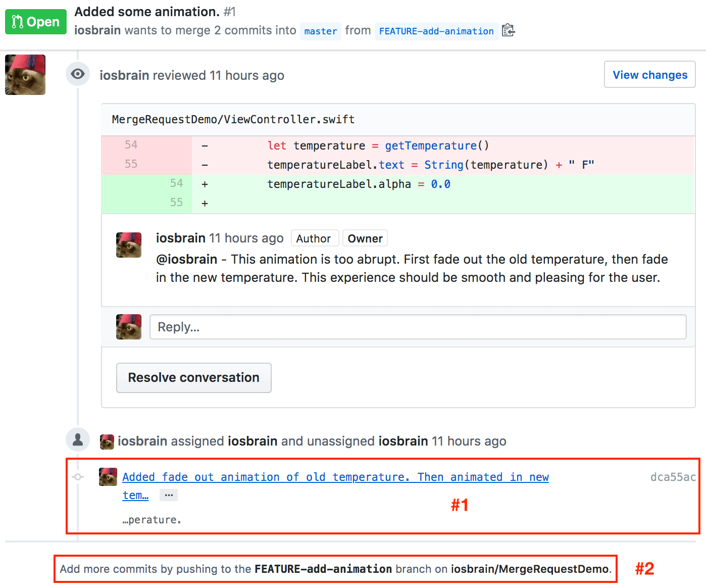Click the View changes button
The image size is (706, 588).
click(x=649, y=75)
